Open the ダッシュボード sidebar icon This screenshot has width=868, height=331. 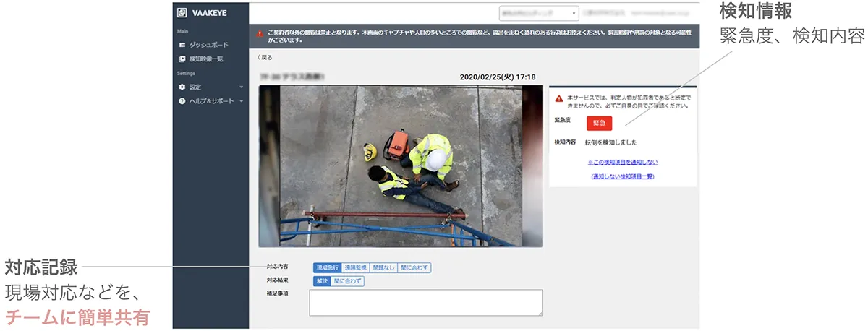(x=182, y=45)
